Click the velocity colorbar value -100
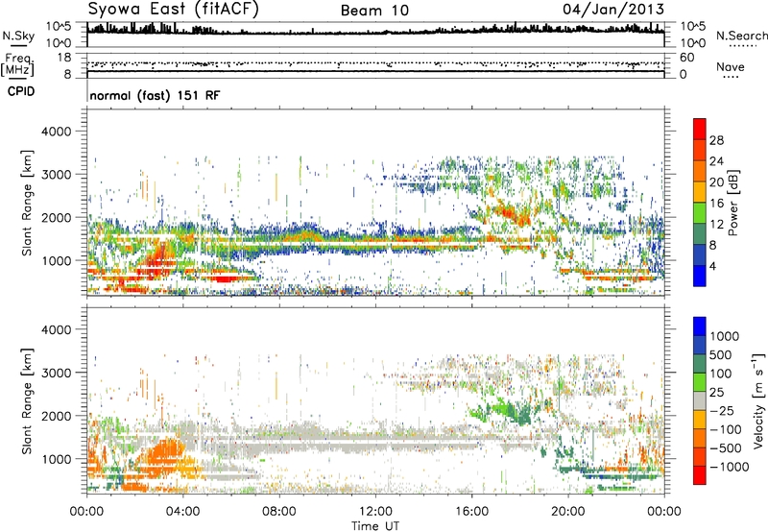768x532 pixels. point(726,429)
